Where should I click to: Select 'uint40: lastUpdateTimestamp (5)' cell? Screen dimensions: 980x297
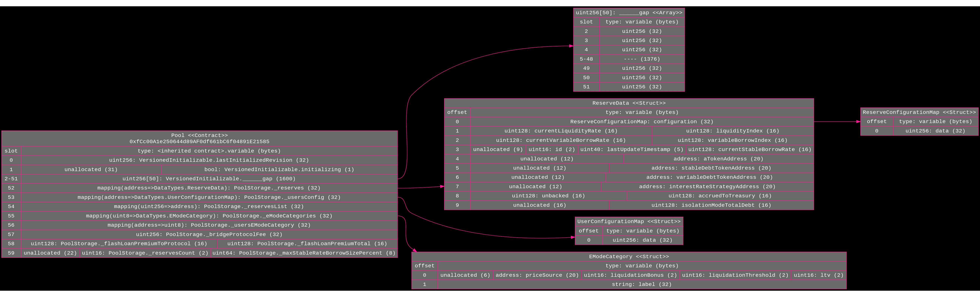click(x=632, y=150)
